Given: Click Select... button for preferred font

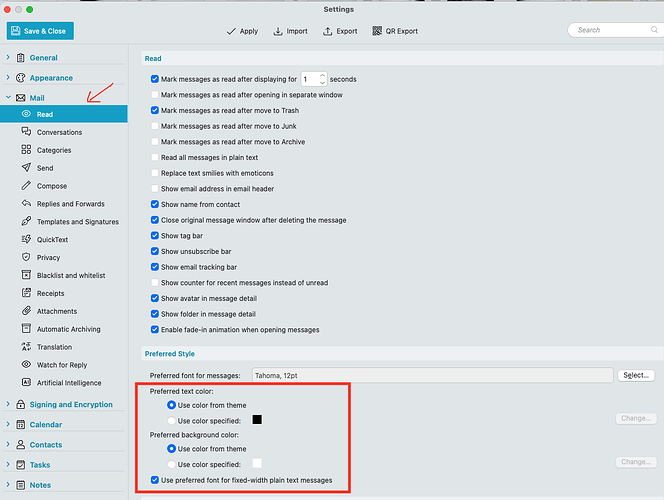Looking at the screenshot, I should tap(636, 375).
